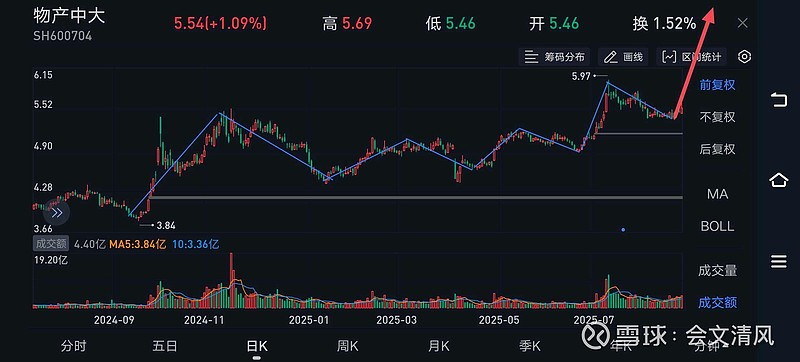Tap the high price 5.69
Screen dimensions: 800x362
[357, 23]
